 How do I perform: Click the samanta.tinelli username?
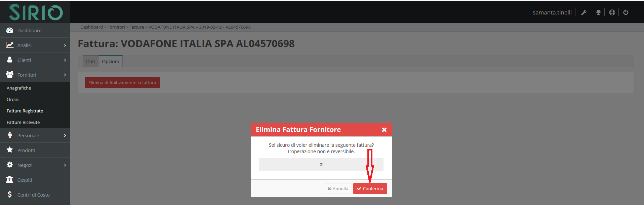click(x=552, y=12)
